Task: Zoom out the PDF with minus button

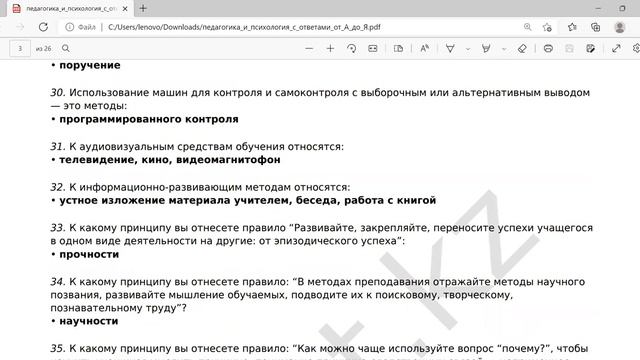Action: click(309, 49)
